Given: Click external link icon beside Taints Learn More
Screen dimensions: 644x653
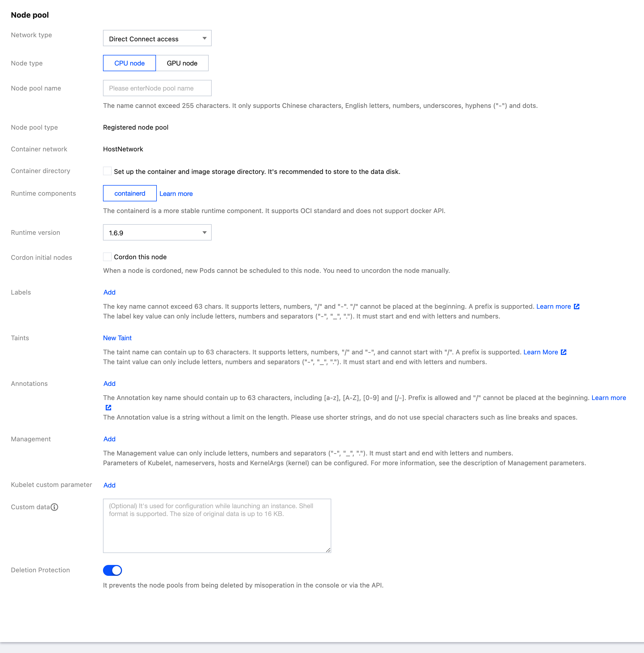Looking at the screenshot, I should pyautogui.click(x=564, y=352).
